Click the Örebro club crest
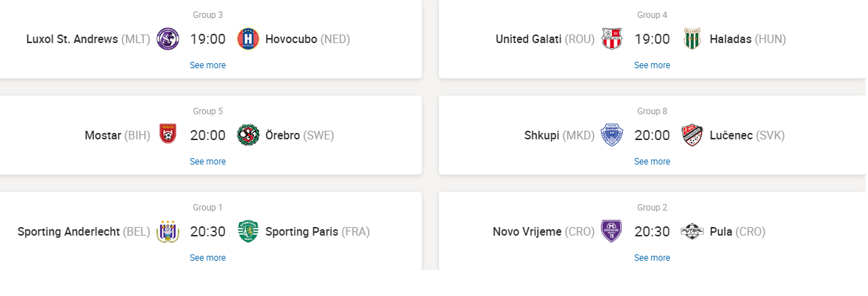Screen dimensions: 868x296 (248, 135)
